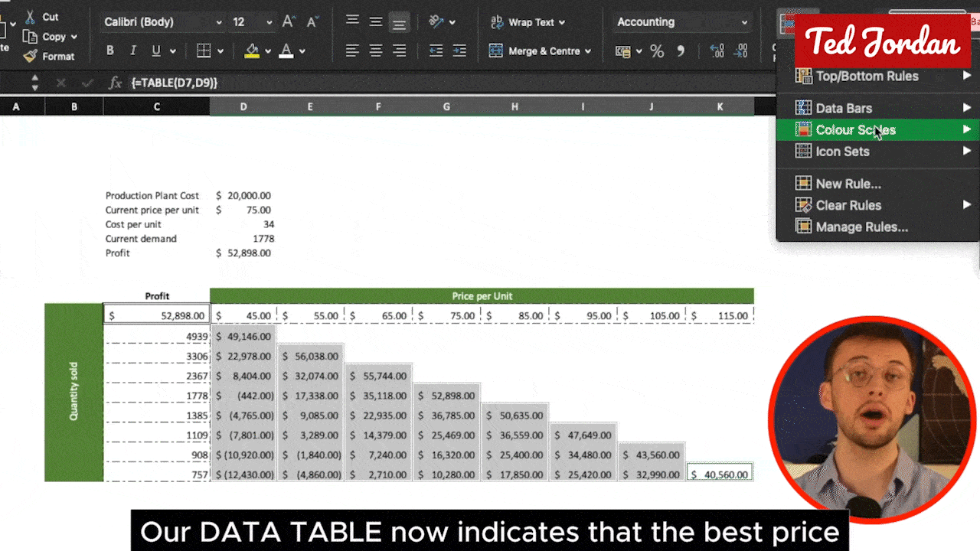Click the percent style icon
Viewport: 980px width, 551px height.
(657, 51)
